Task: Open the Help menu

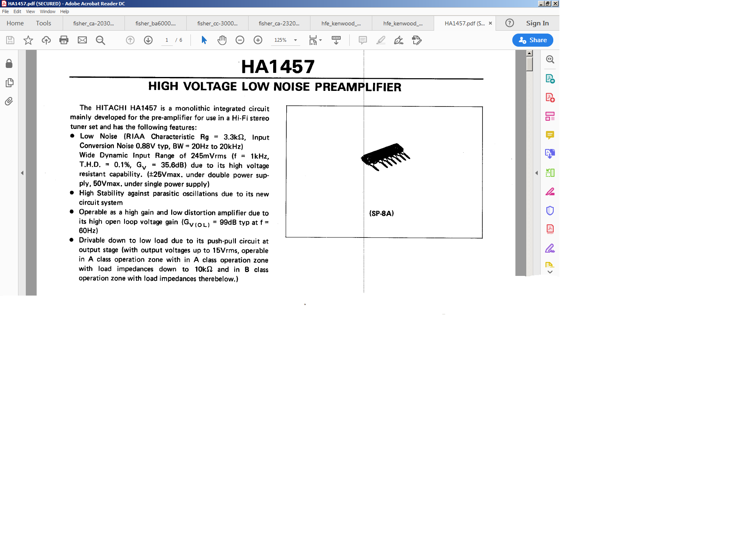Action: click(x=65, y=11)
